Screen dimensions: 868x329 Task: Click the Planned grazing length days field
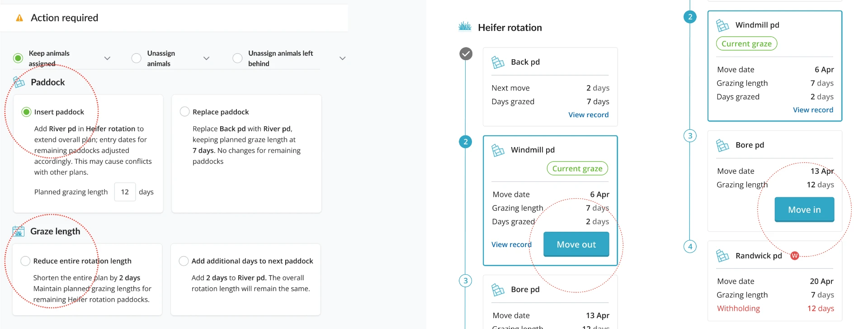tap(125, 192)
